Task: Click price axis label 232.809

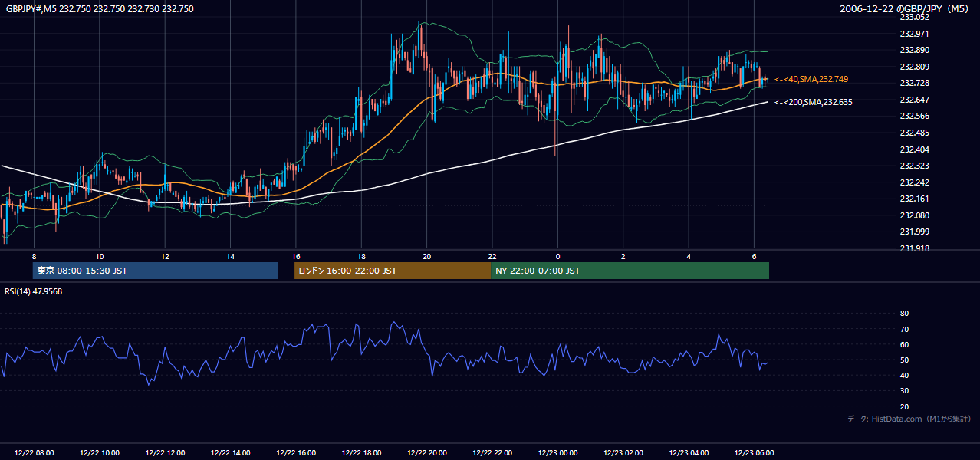Action: tap(915, 67)
